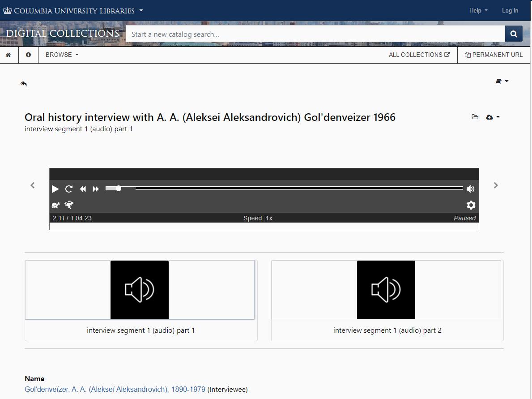Fast forward the audio player
532x399 pixels.
96,189
